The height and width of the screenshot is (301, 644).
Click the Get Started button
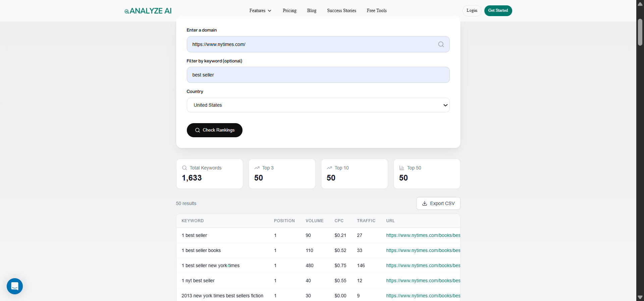(498, 11)
